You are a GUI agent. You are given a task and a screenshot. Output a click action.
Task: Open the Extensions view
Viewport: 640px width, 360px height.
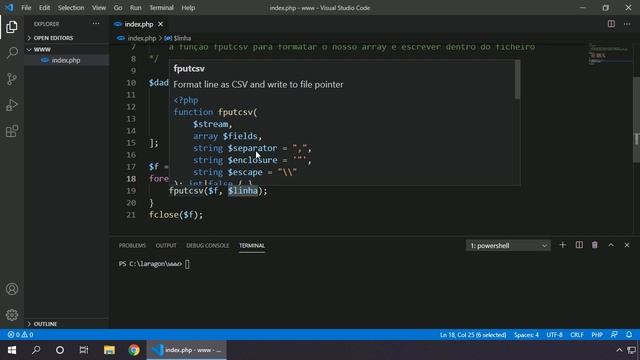coord(12,131)
